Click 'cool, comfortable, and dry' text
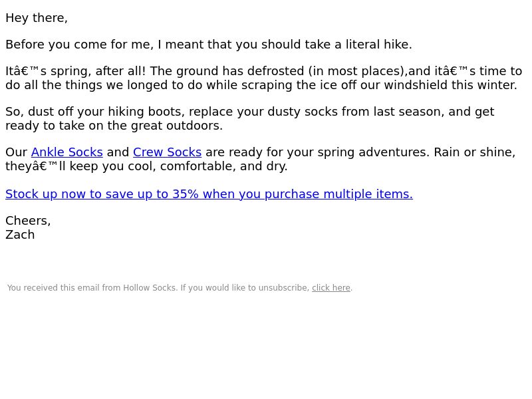 tap(207, 166)
